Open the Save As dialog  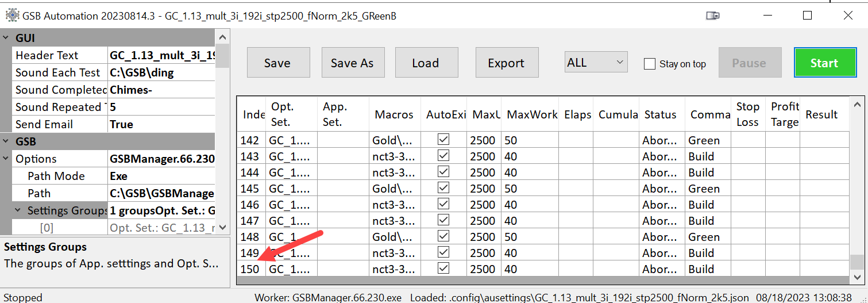352,63
